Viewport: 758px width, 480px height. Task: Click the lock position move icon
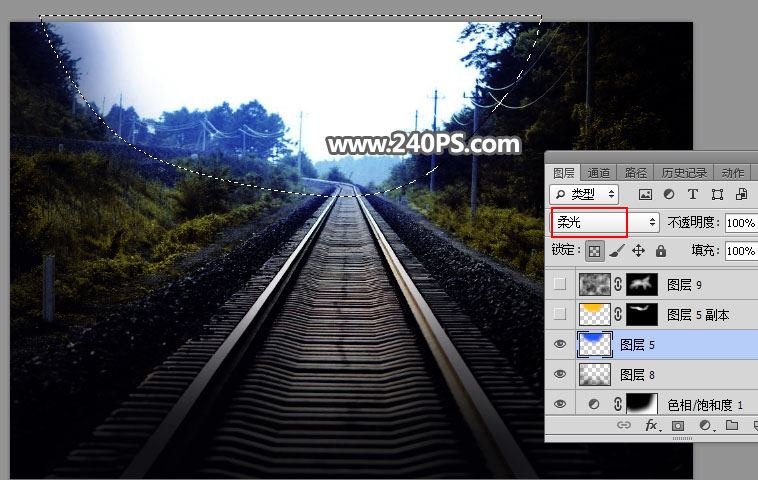pos(638,251)
